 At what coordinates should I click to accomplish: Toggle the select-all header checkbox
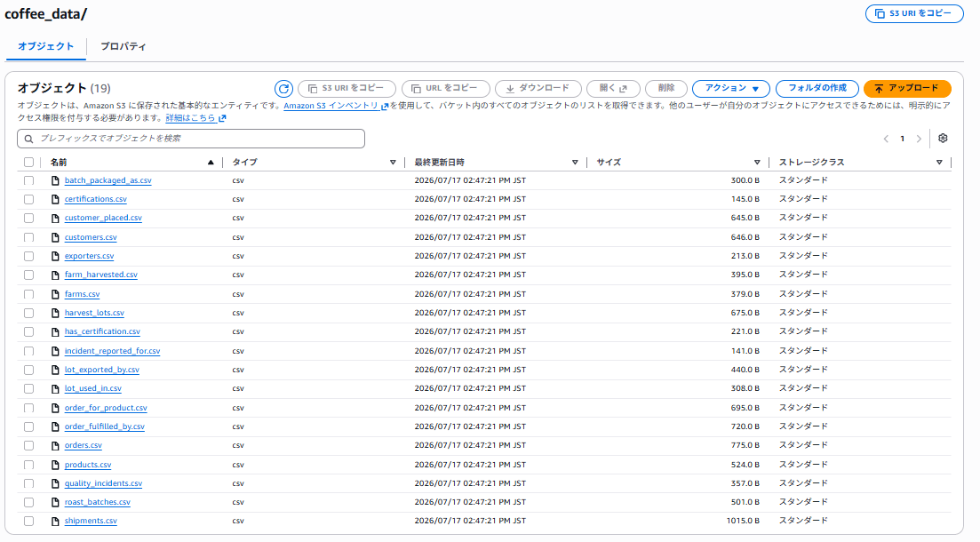[28, 163]
